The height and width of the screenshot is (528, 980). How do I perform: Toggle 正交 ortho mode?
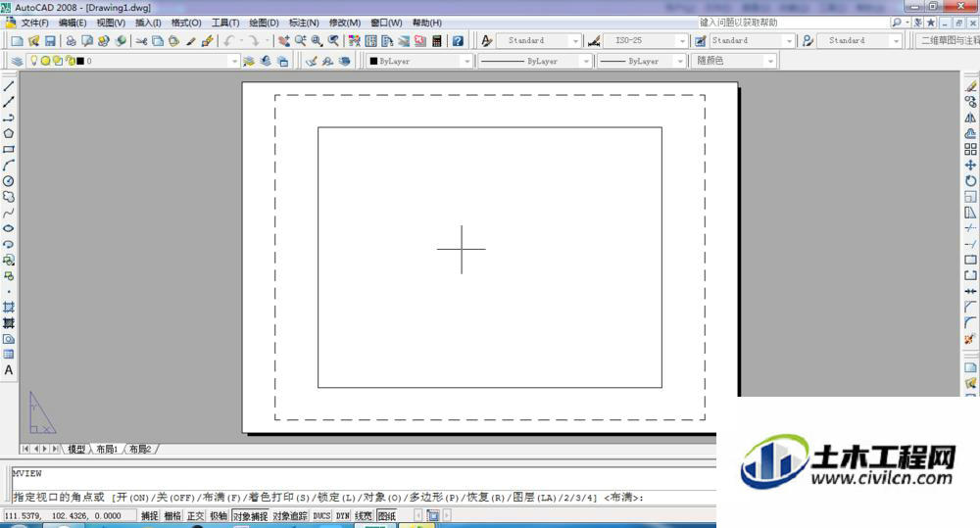point(196,515)
